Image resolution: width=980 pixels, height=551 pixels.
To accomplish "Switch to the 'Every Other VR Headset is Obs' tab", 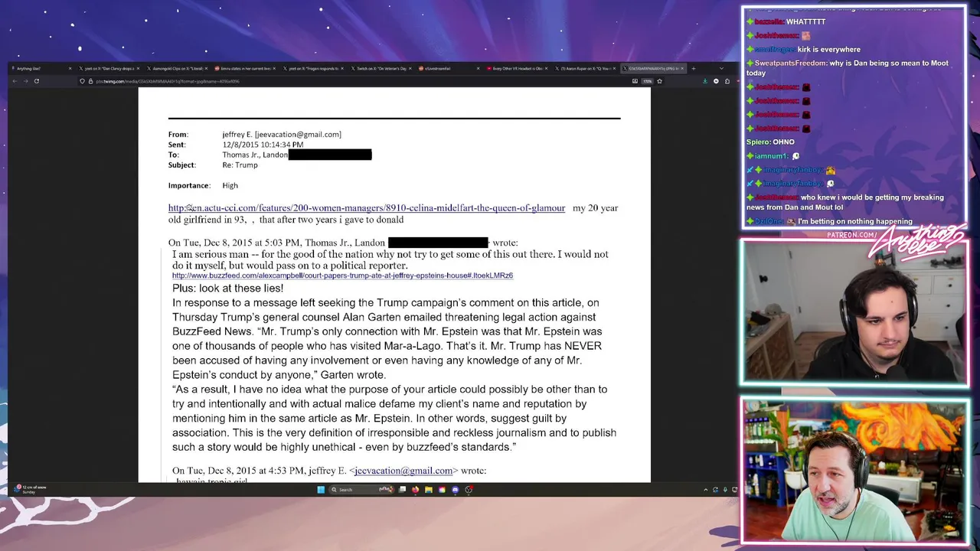I will pyautogui.click(x=517, y=68).
